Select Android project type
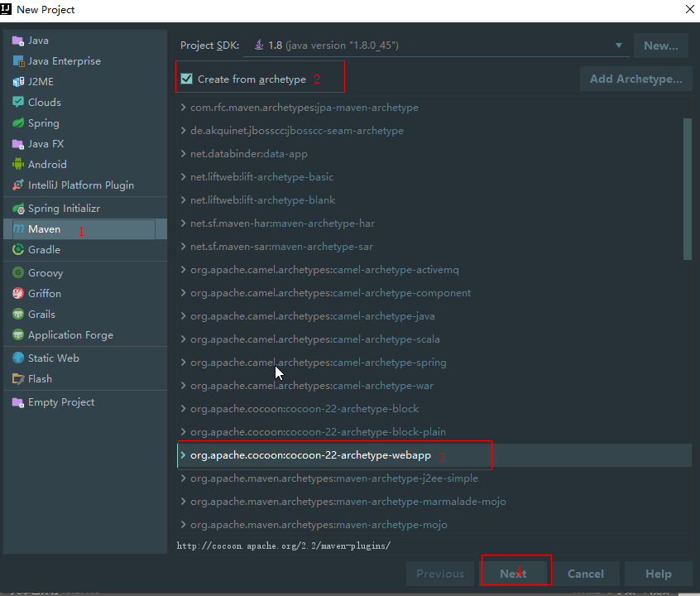Viewport: 700px width, 596px height. click(85, 165)
